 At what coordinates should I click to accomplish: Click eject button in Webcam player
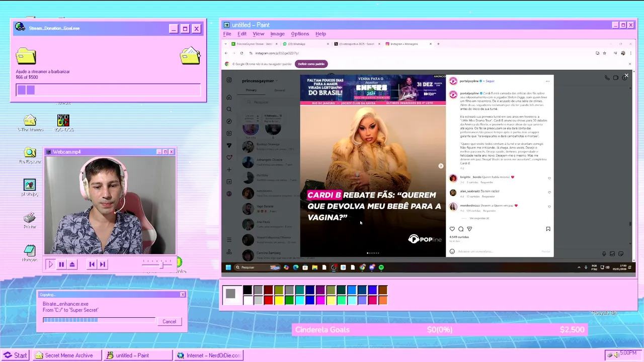(72, 264)
